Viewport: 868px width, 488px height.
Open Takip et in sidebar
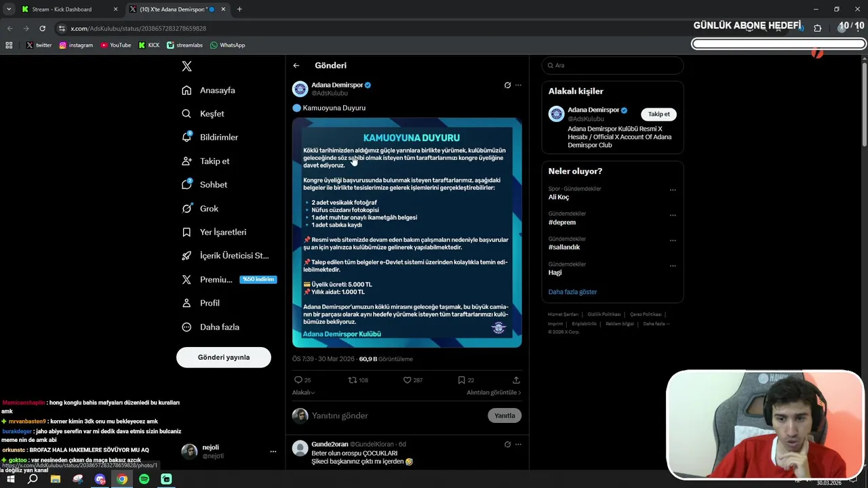pos(205,161)
